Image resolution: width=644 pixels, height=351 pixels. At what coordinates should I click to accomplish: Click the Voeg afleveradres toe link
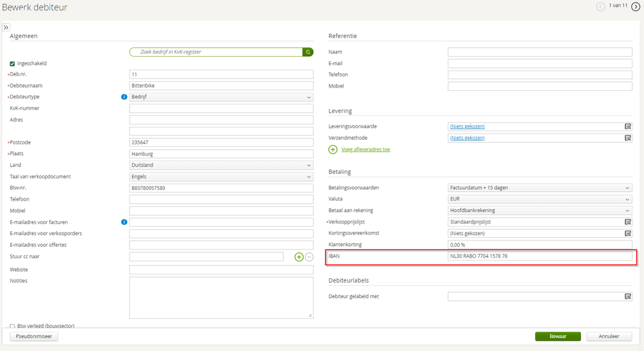(x=365, y=149)
